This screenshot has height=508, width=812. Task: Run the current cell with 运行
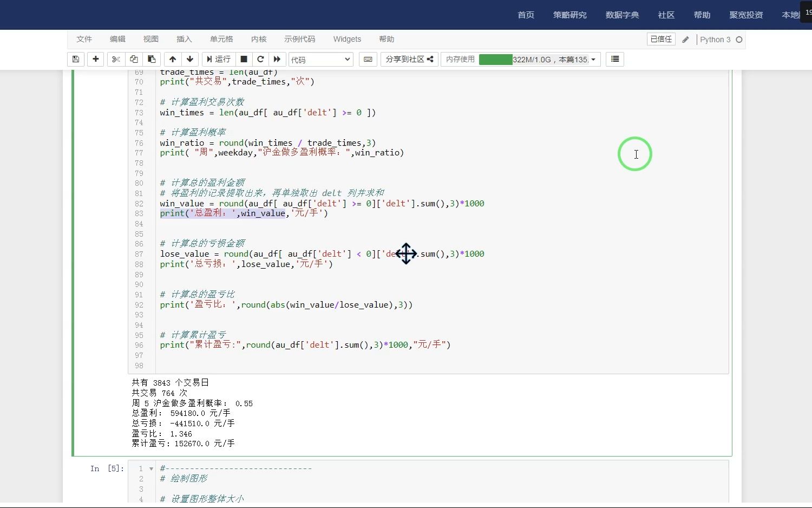219,59
